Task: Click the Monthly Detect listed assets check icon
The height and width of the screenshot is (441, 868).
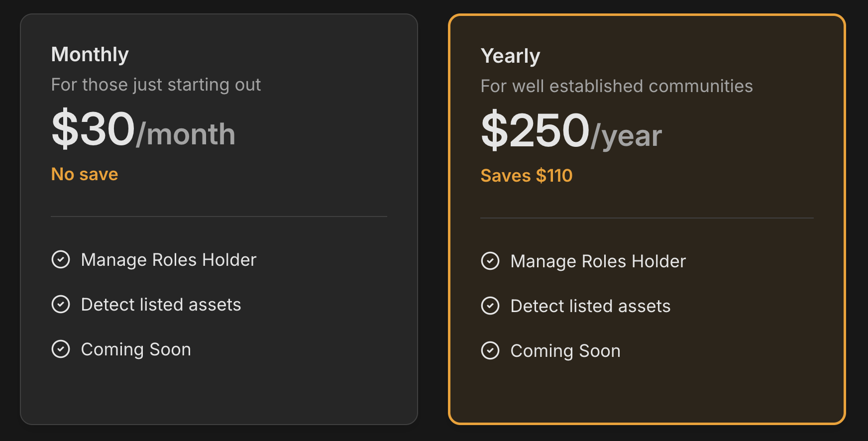Action: tap(61, 304)
